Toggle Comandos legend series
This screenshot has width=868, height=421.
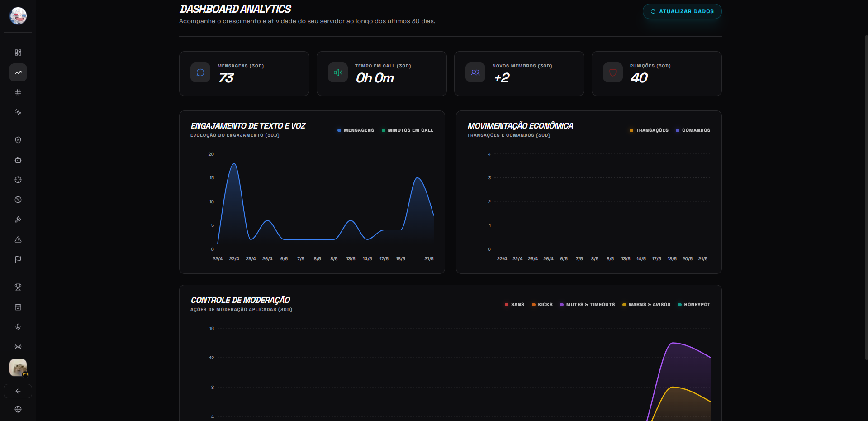click(x=693, y=130)
